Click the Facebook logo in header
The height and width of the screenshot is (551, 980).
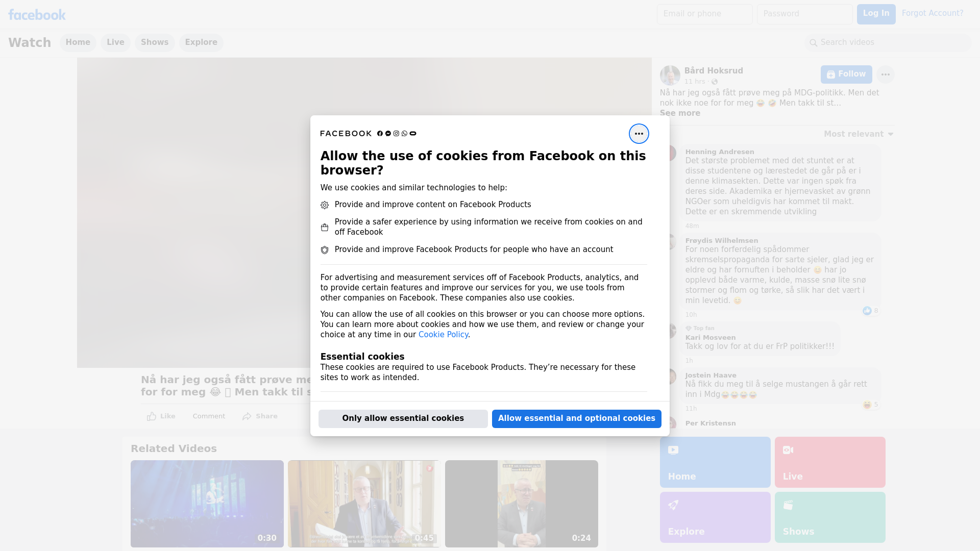pos(37,15)
